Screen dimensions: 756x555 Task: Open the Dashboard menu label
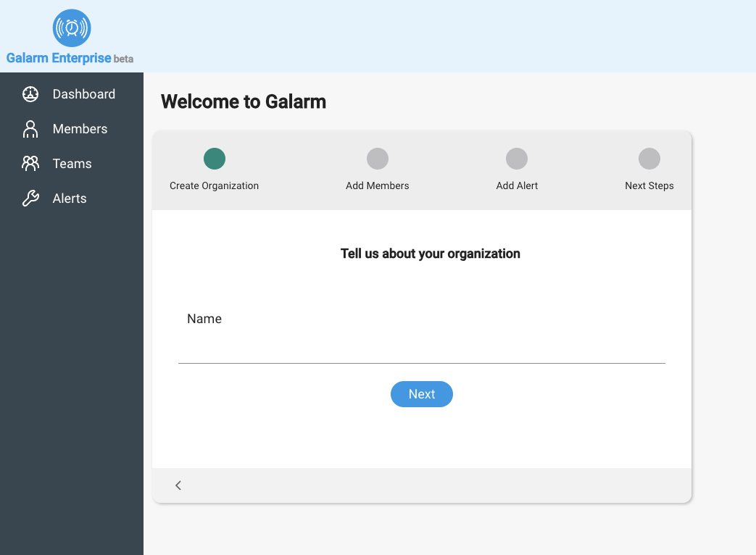tap(83, 94)
